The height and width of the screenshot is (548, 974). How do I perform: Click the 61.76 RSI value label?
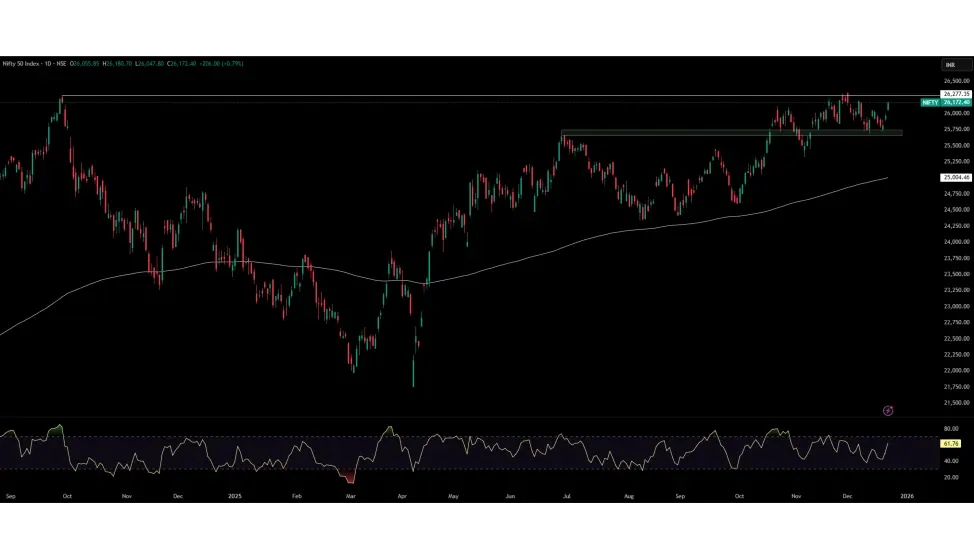tap(951, 443)
